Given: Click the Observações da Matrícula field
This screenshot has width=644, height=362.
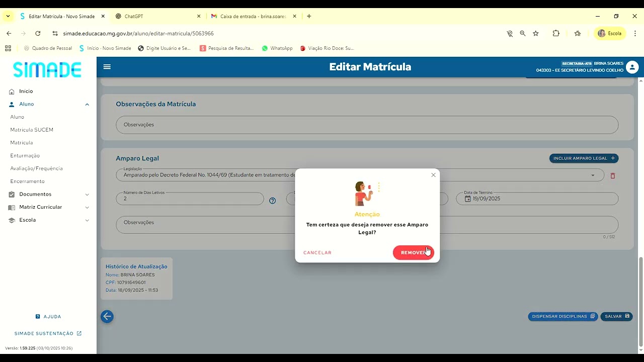Looking at the screenshot, I should [x=367, y=125].
